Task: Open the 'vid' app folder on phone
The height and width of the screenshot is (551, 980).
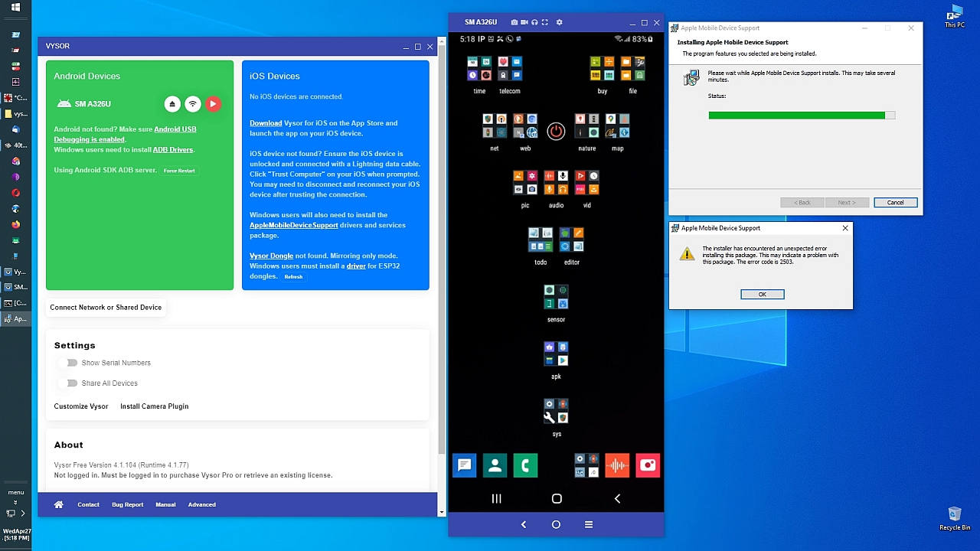Action: 587,189
